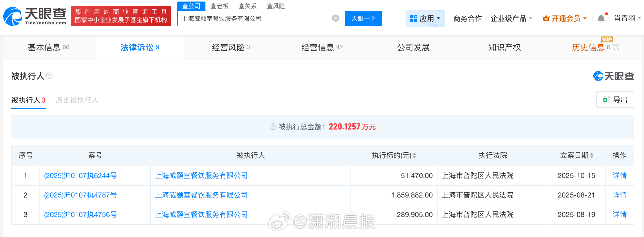
Task: View 详情 for the 2025-08-21 case
Action: tap(619, 195)
